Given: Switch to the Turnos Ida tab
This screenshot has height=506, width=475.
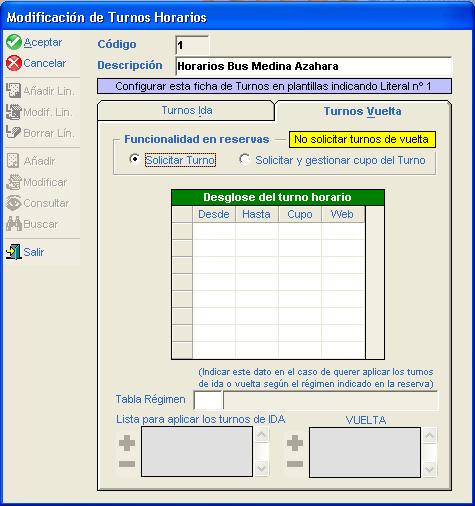Looking at the screenshot, I should tap(186, 110).
